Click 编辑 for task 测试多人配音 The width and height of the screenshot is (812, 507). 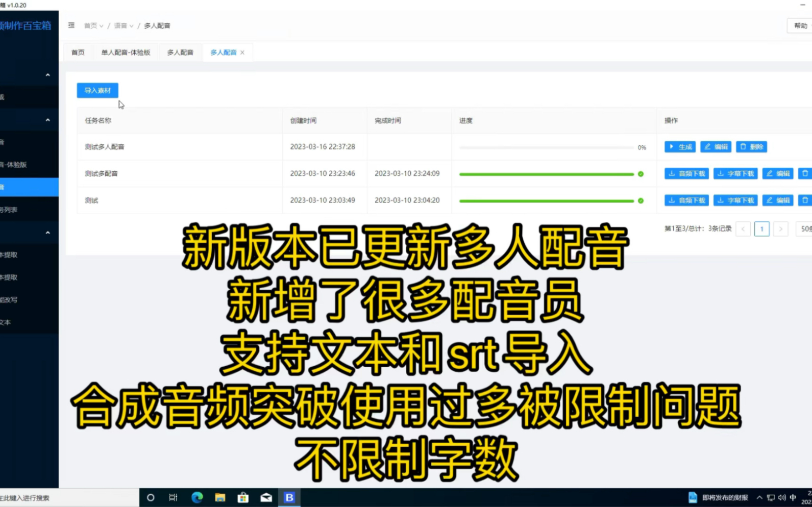point(716,147)
